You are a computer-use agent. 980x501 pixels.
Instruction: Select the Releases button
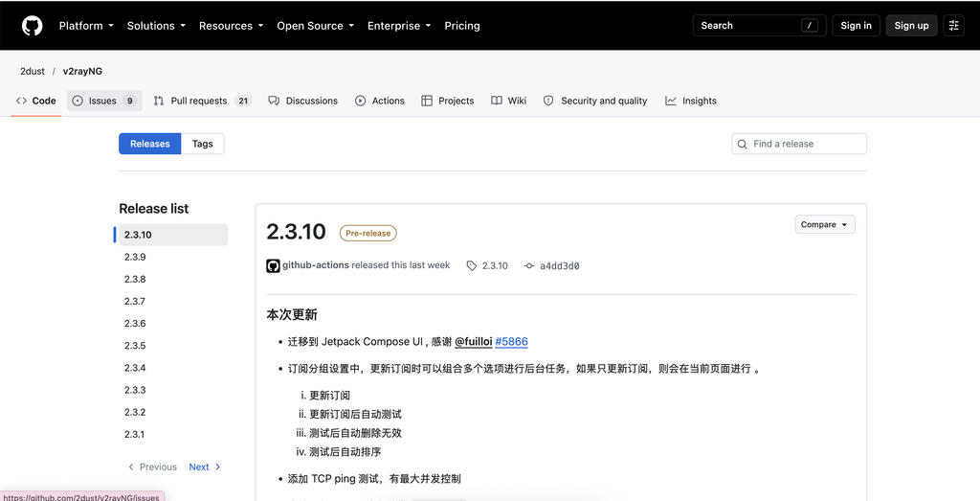tap(150, 144)
